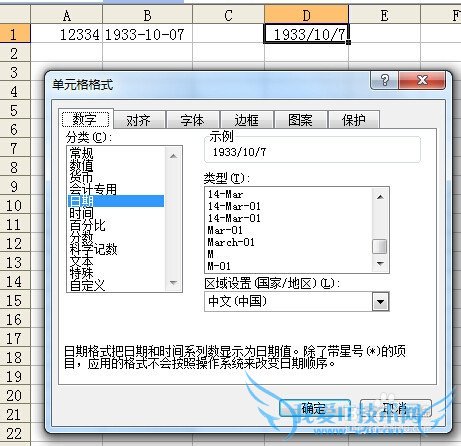Click category list scroll-up arrow
This screenshot has width=461, height=446.
pos(173,156)
